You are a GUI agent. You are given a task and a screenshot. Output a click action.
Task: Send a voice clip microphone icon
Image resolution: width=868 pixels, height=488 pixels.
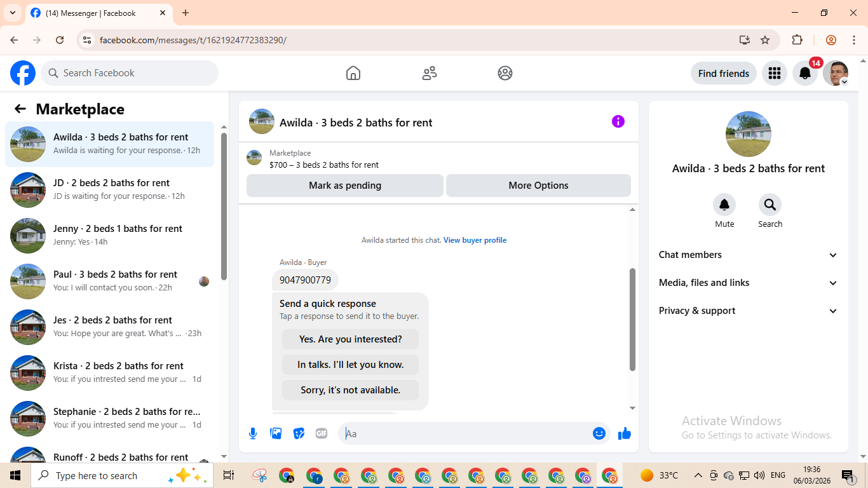(253, 433)
